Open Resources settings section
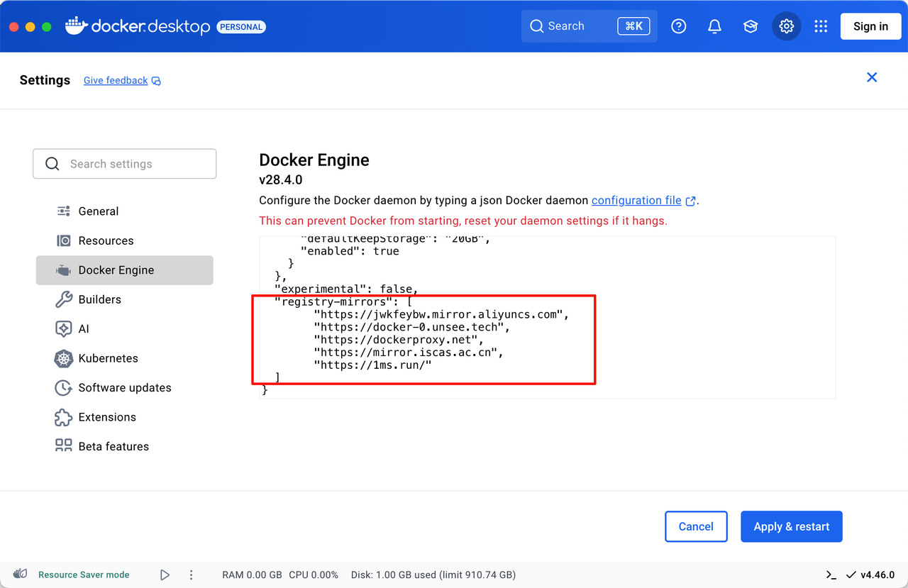This screenshot has height=588, width=908. [106, 240]
